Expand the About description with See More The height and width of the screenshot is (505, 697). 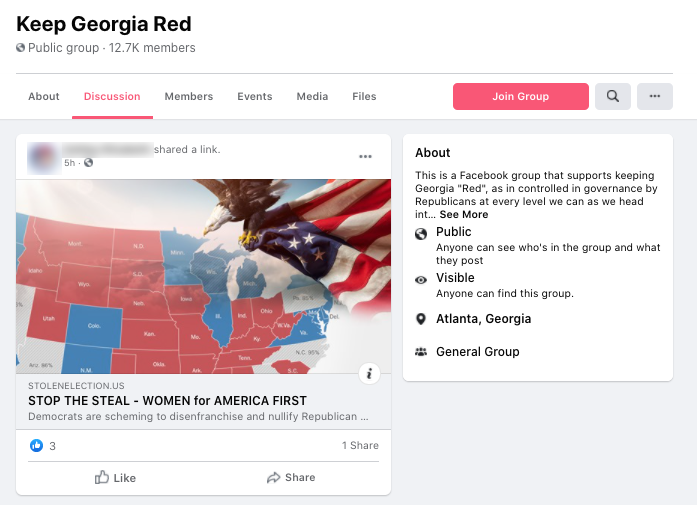463,214
